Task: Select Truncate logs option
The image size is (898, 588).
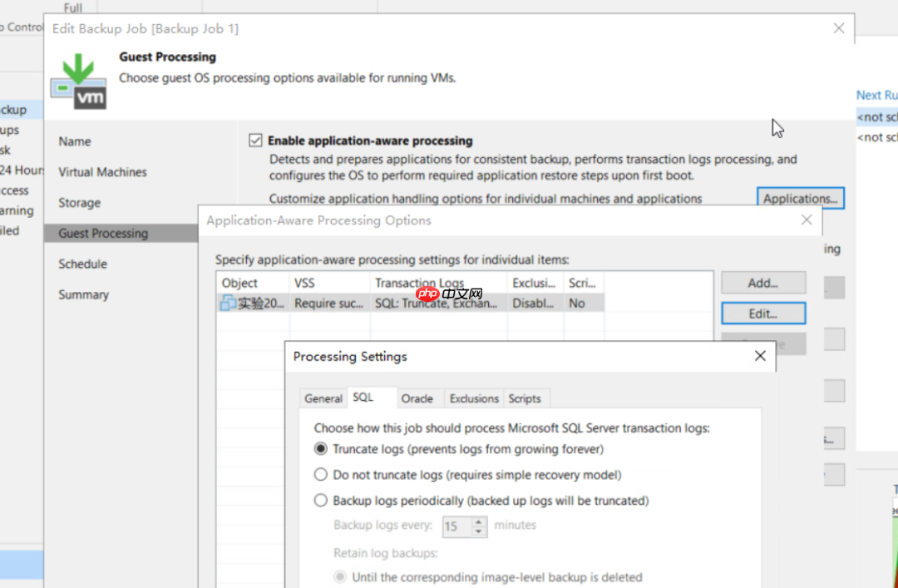Action: [321, 448]
